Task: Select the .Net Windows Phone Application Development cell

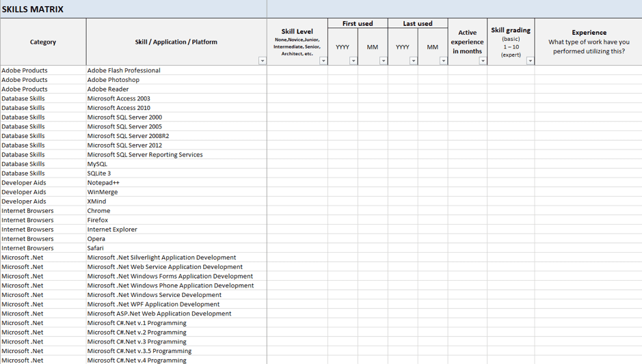Action: tap(176, 286)
